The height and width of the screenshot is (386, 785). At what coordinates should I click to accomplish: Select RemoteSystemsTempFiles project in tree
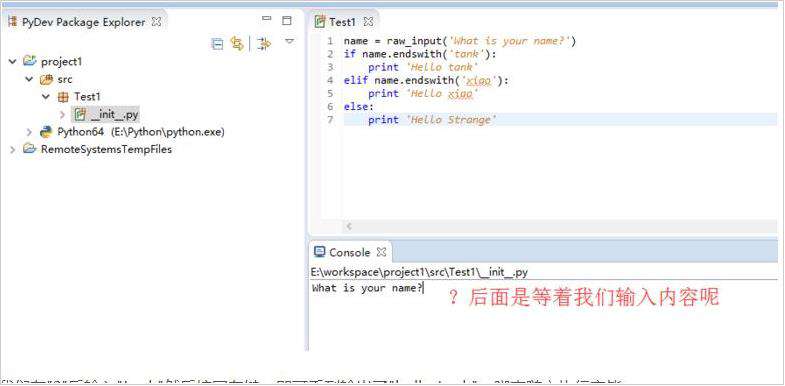106,149
